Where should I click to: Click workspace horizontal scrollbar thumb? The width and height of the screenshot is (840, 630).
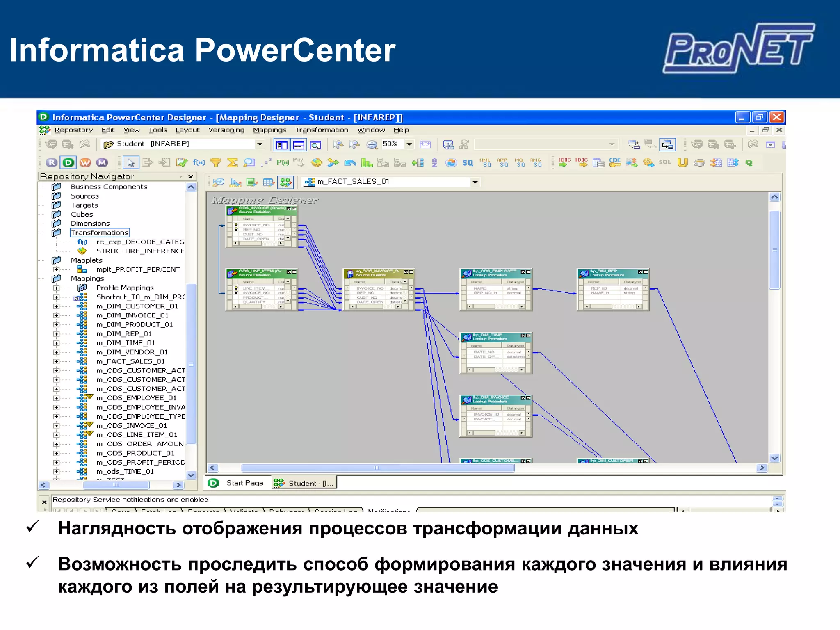point(378,468)
